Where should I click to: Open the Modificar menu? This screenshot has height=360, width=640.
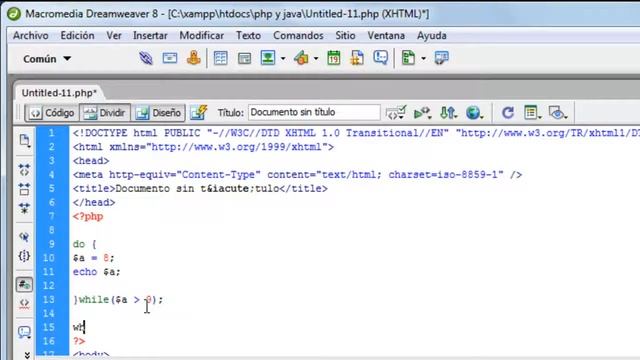202,36
